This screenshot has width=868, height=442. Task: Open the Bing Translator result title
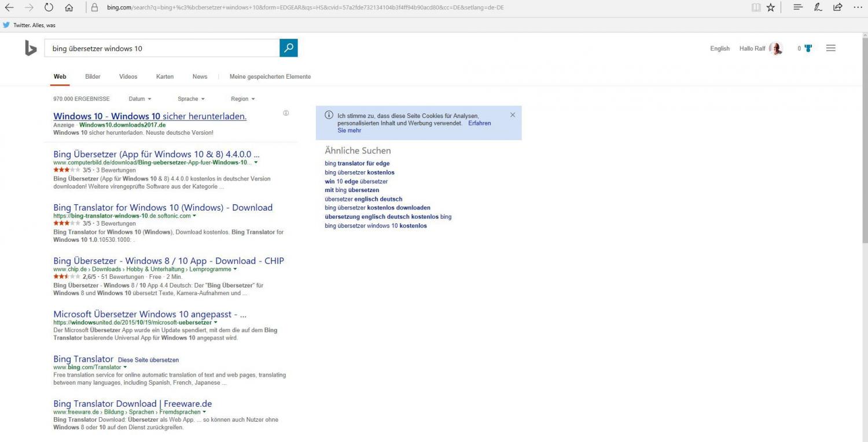pos(83,359)
